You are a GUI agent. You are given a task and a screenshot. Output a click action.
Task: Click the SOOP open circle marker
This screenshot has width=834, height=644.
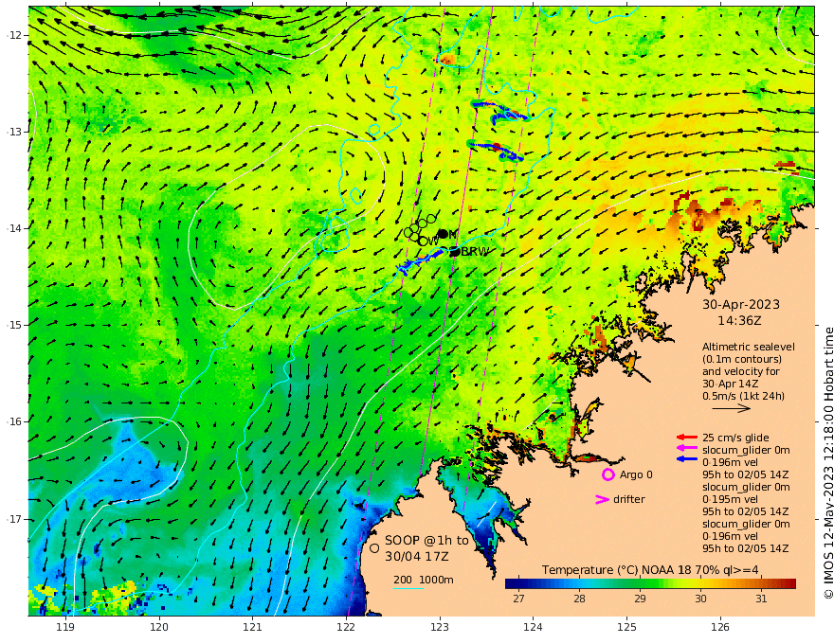point(374,548)
